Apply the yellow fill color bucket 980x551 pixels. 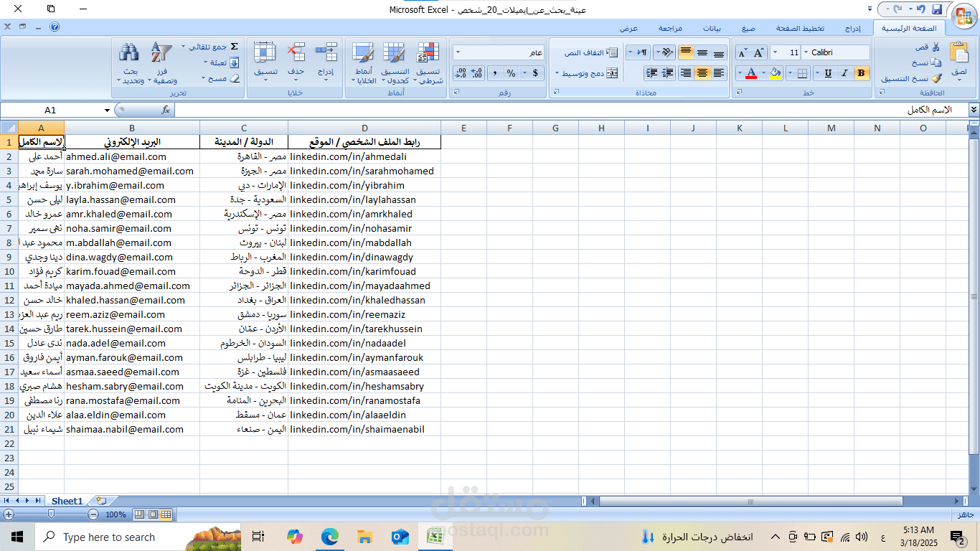pyautogui.click(x=774, y=72)
